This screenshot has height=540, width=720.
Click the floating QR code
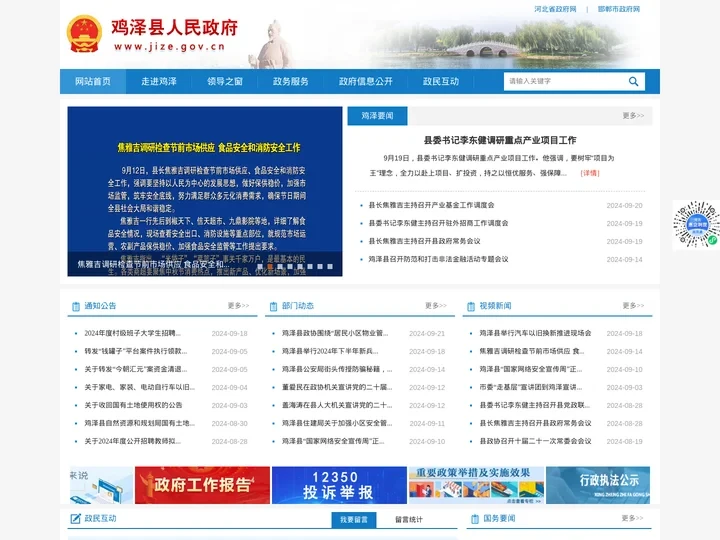click(696, 225)
